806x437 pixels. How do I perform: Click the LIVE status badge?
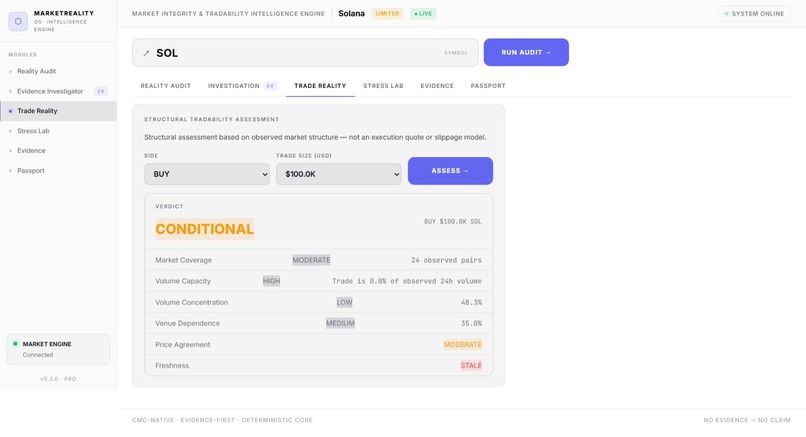423,13
